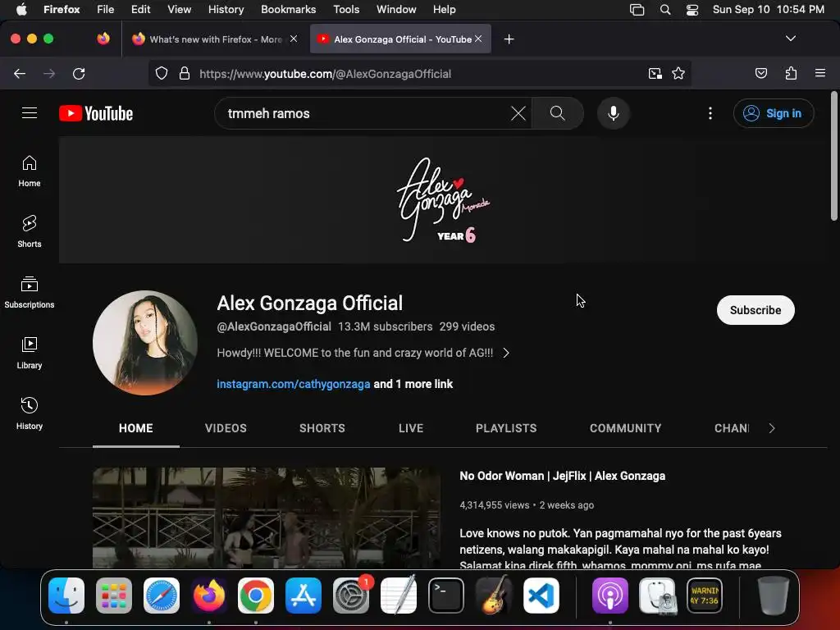Switch to LIVE channel tab
The width and height of the screenshot is (840, 630).
[x=411, y=428]
